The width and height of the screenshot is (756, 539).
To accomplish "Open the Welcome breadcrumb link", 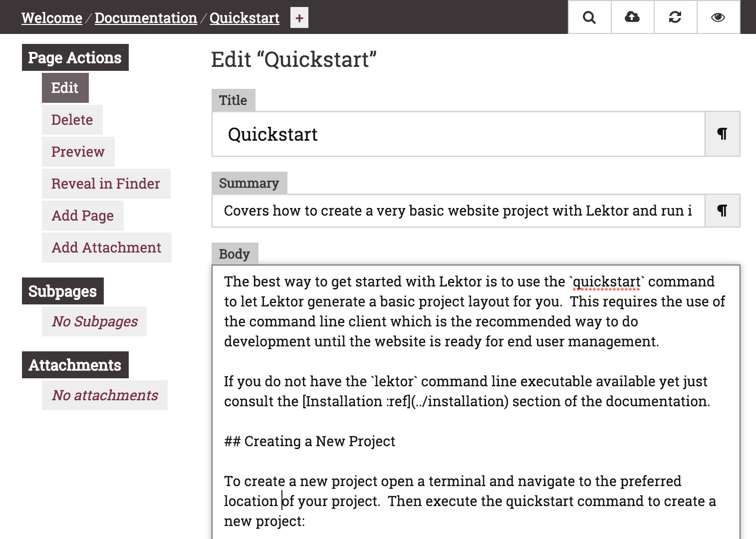I will point(52,18).
